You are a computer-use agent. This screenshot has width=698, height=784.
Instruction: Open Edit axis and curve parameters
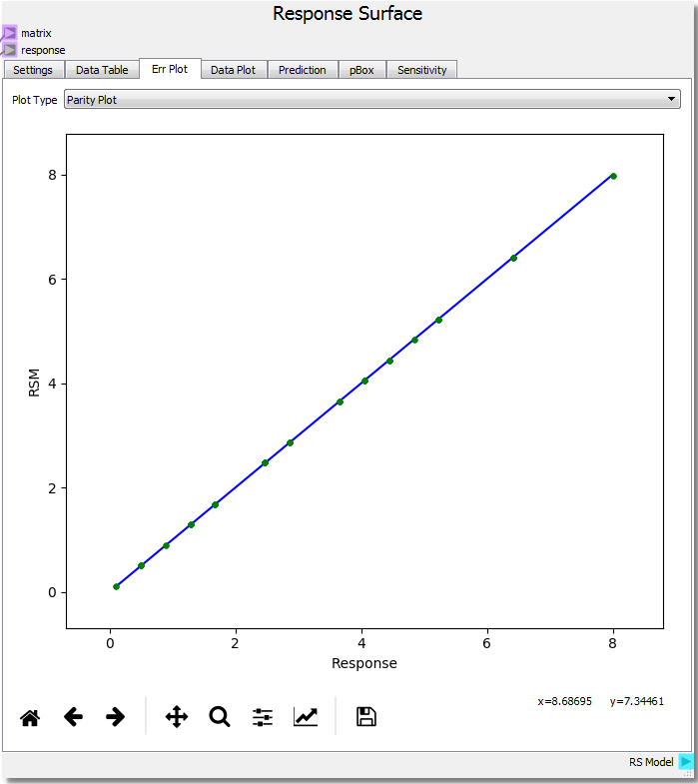click(x=306, y=717)
